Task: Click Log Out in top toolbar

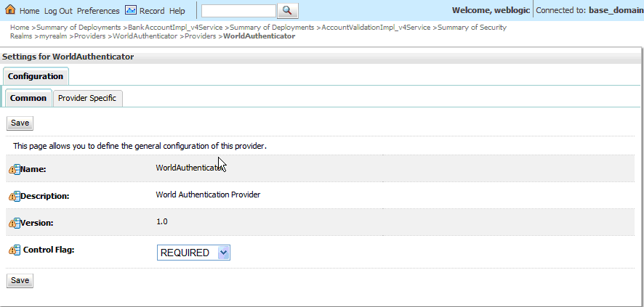Action: tap(58, 11)
